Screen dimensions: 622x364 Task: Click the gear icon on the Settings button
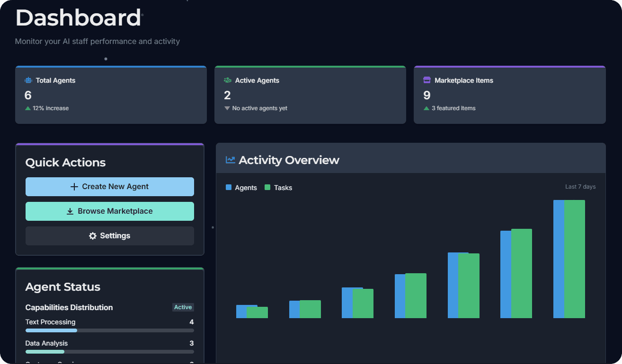[x=93, y=235]
